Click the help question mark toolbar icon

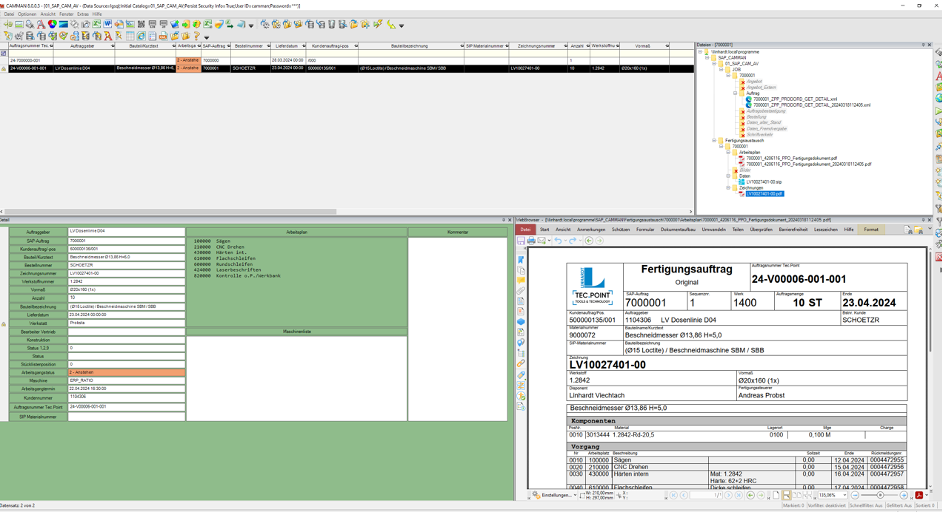(x=197, y=36)
